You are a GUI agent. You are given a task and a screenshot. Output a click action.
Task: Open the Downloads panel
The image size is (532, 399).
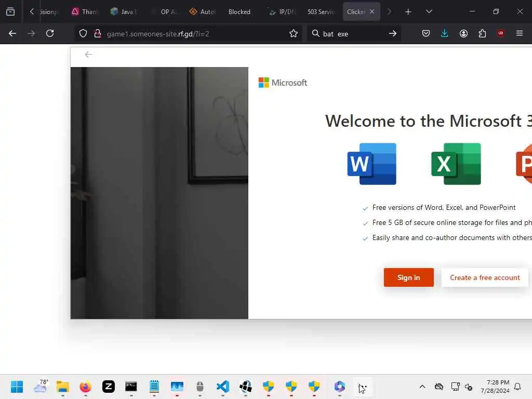coord(445,33)
